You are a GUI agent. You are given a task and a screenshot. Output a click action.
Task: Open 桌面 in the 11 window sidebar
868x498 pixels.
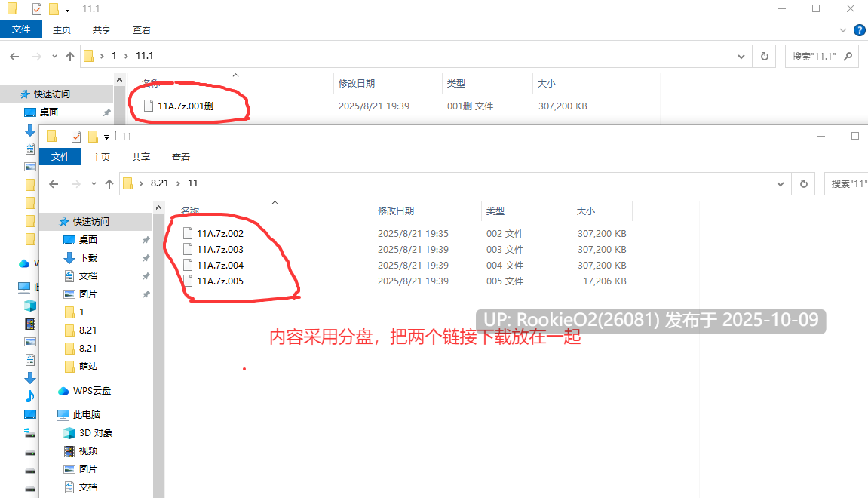click(x=88, y=239)
